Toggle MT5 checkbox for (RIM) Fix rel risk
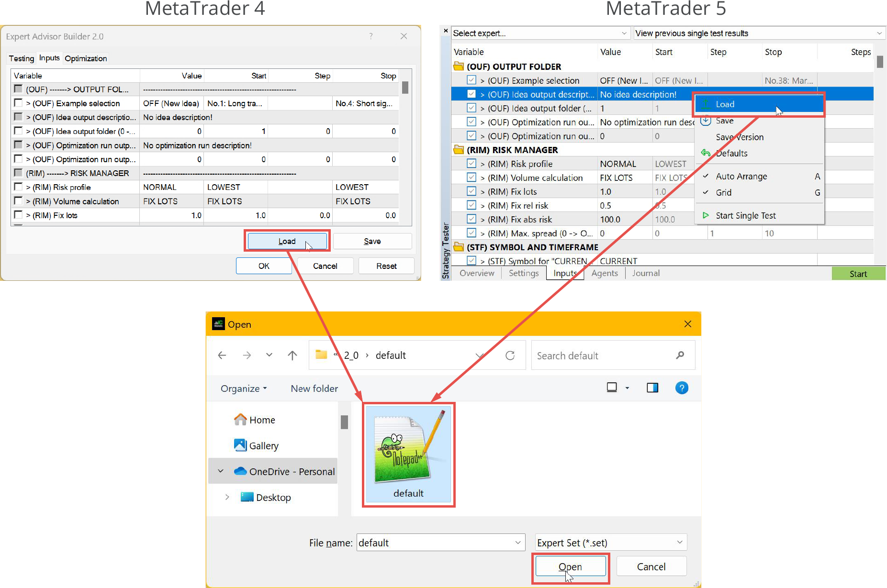The width and height of the screenshot is (887, 588). pyautogui.click(x=472, y=205)
